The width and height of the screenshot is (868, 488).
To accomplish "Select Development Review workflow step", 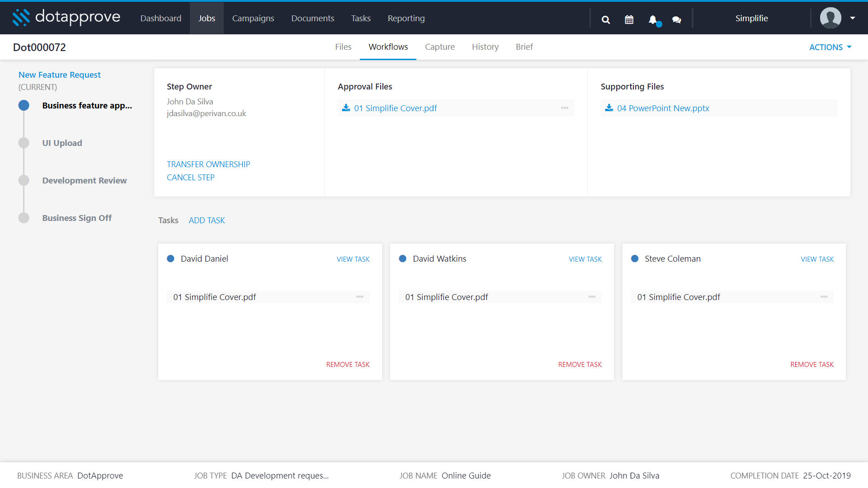I will (x=84, y=181).
